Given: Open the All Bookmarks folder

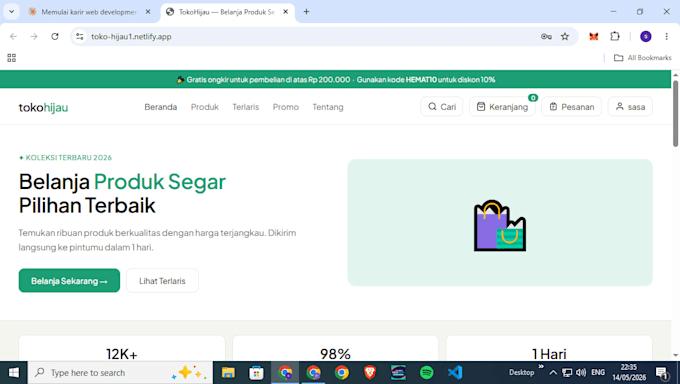Looking at the screenshot, I should point(643,58).
